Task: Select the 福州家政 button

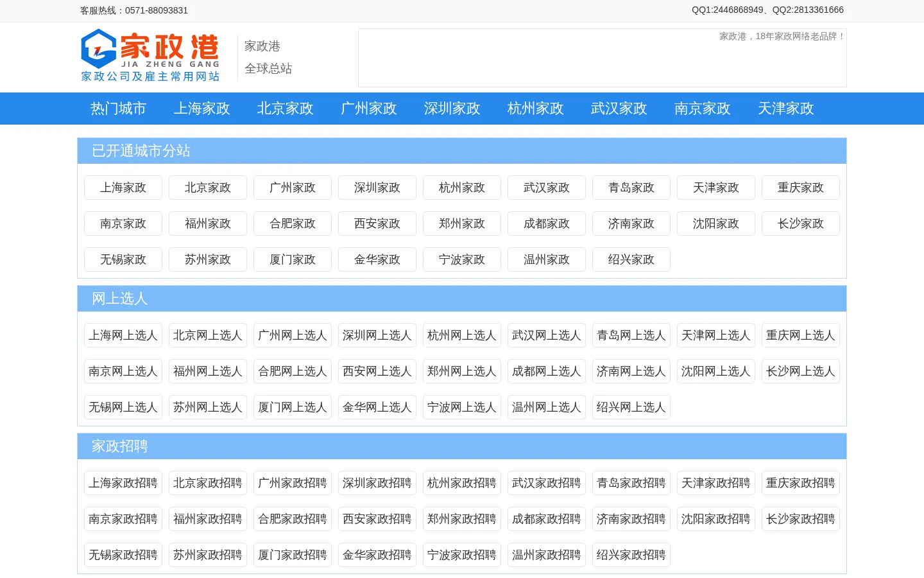Action: [208, 223]
